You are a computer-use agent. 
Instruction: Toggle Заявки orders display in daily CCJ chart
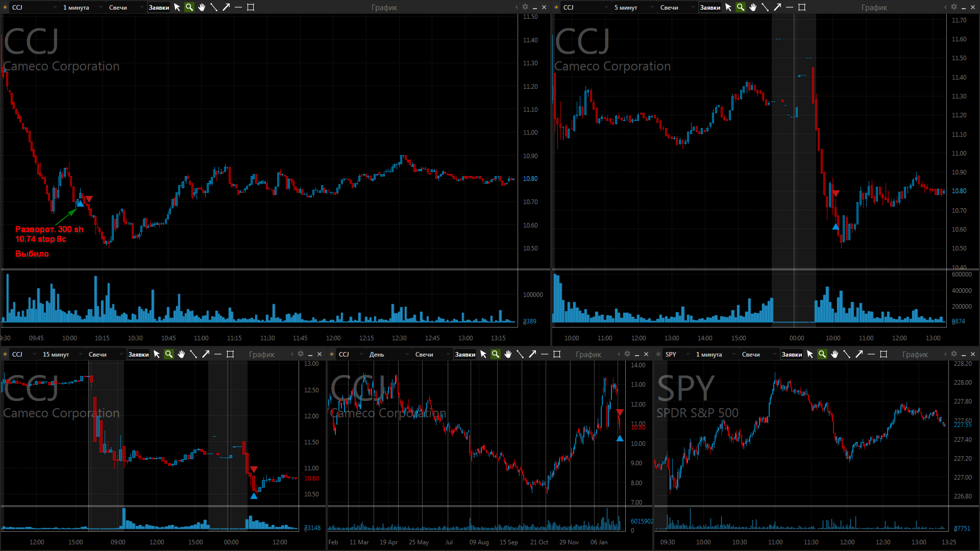coord(465,355)
